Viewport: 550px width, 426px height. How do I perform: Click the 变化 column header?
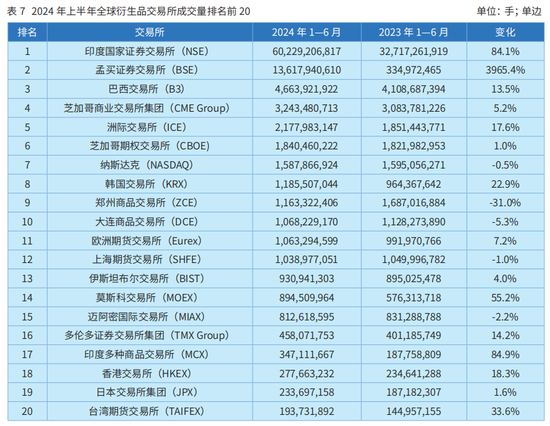(x=505, y=32)
